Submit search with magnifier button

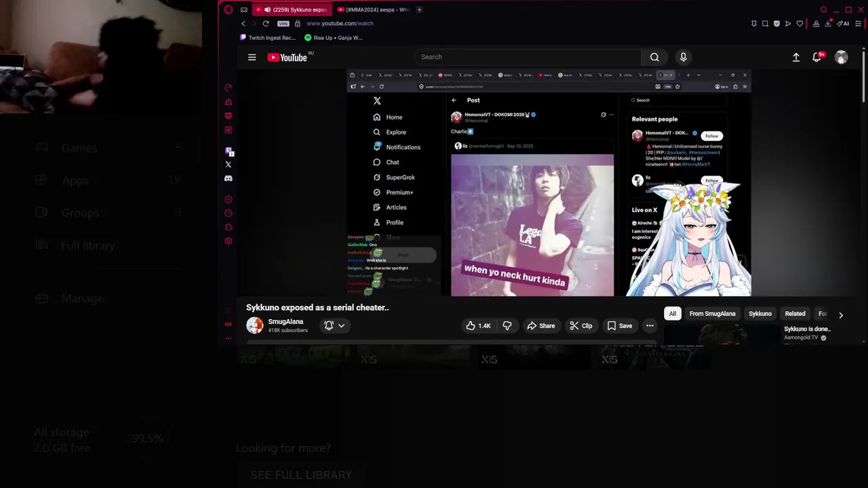coord(654,57)
